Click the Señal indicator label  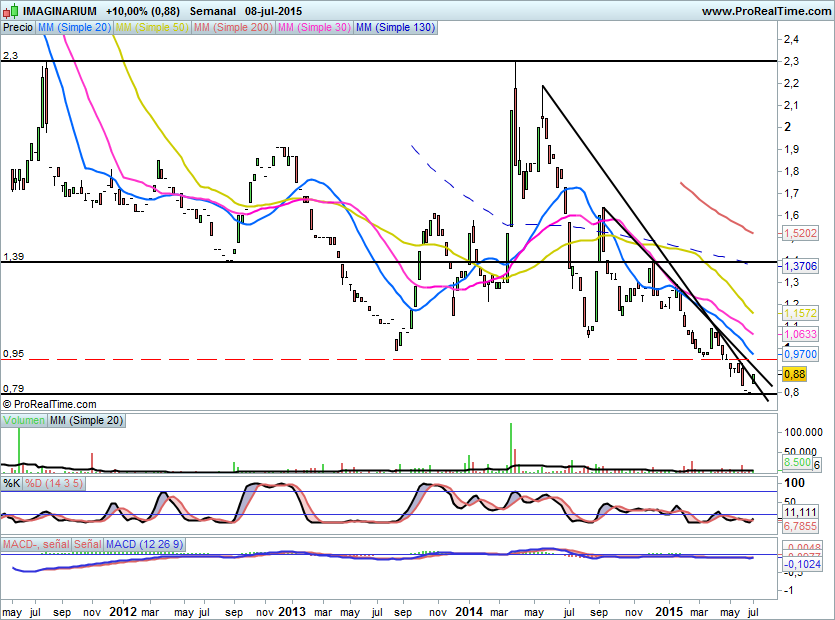click(87, 544)
